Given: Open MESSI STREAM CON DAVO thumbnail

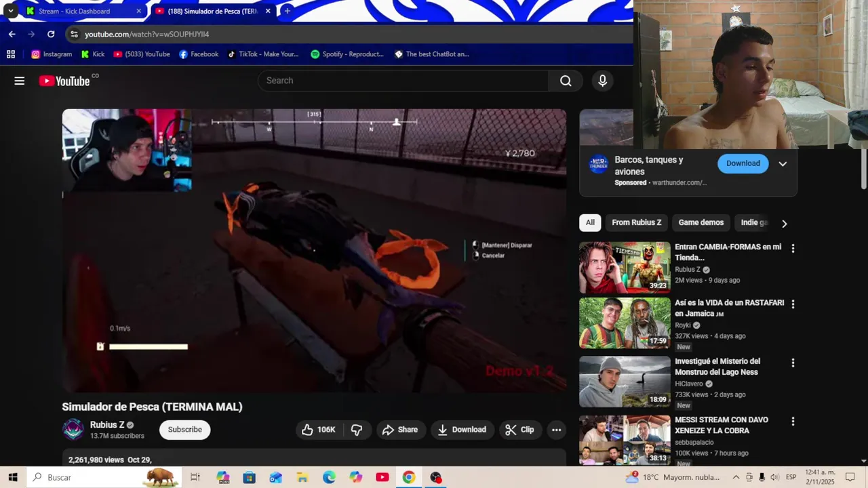Looking at the screenshot, I should [x=625, y=441].
